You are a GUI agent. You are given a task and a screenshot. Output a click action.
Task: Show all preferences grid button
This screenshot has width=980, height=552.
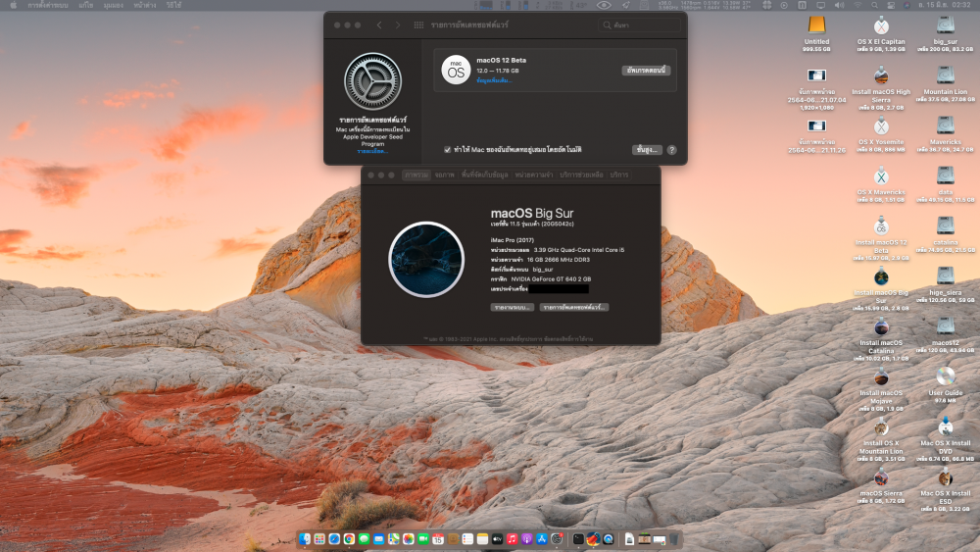pyautogui.click(x=418, y=25)
